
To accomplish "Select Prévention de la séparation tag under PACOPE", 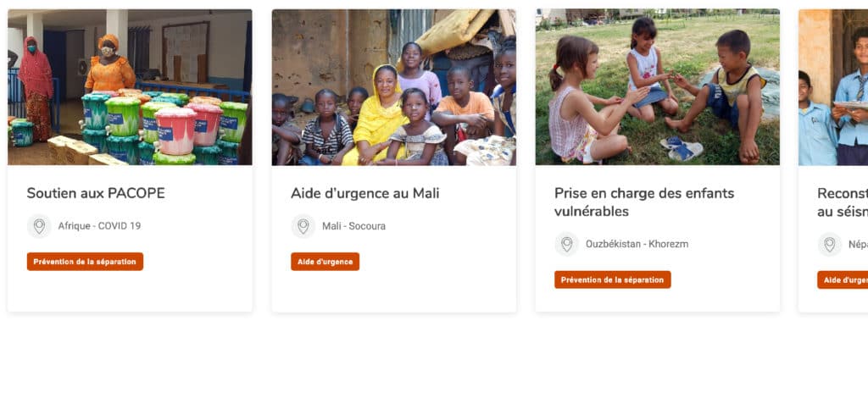I will pyautogui.click(x=85, y=262).
